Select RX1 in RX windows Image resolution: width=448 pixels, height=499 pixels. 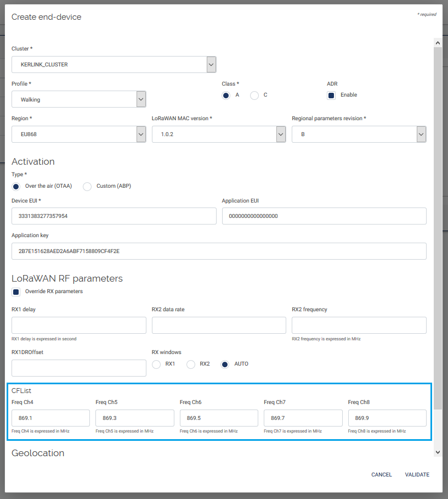(x=156, y=365)
